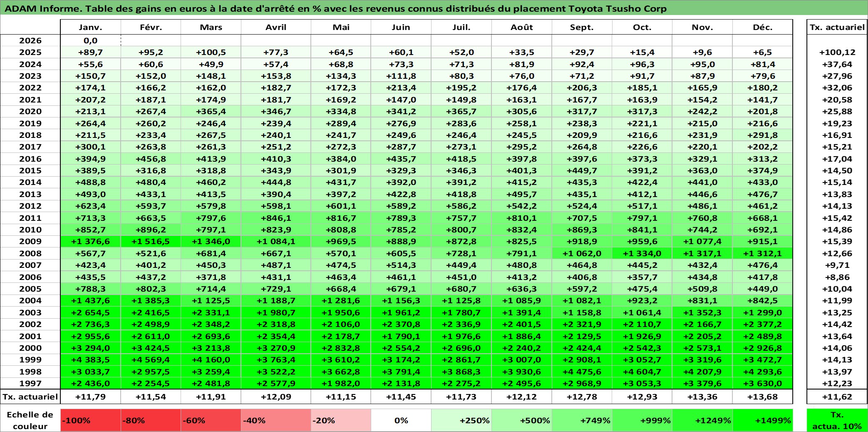Viewport: 868px width, 432px height.
Task: Select the 0% white color scale cell
Action: 401,420
